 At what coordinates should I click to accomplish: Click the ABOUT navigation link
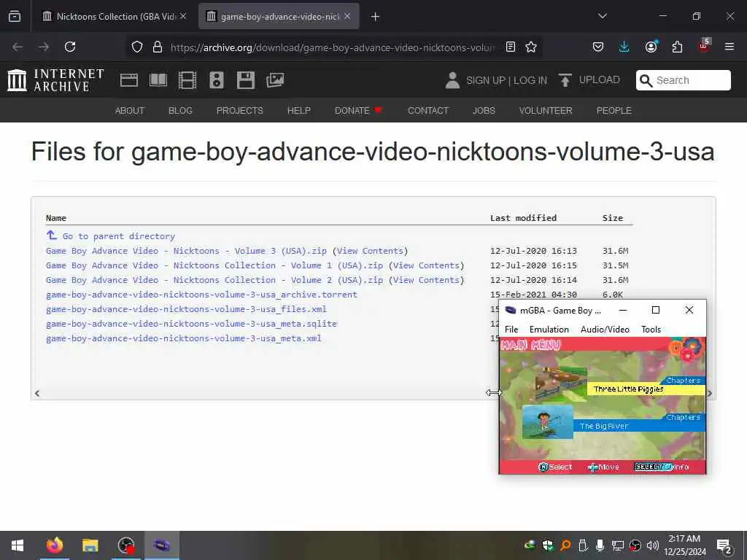click(130, 111)
